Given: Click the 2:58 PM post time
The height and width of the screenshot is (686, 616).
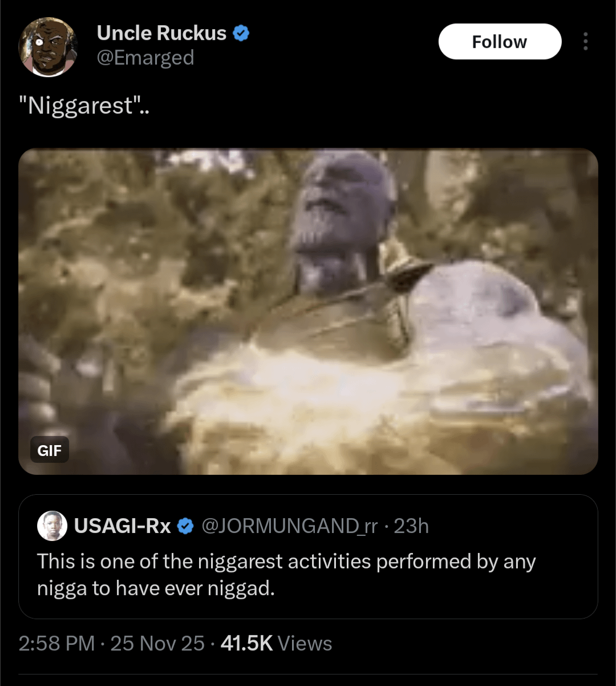Looking at the screenshot, I should pyautogui.click(x=56, y=643).
